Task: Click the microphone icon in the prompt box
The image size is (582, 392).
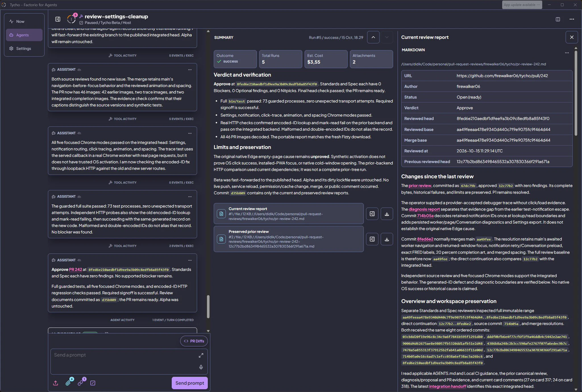Action: pyautogui.click(x=201, y=367)
